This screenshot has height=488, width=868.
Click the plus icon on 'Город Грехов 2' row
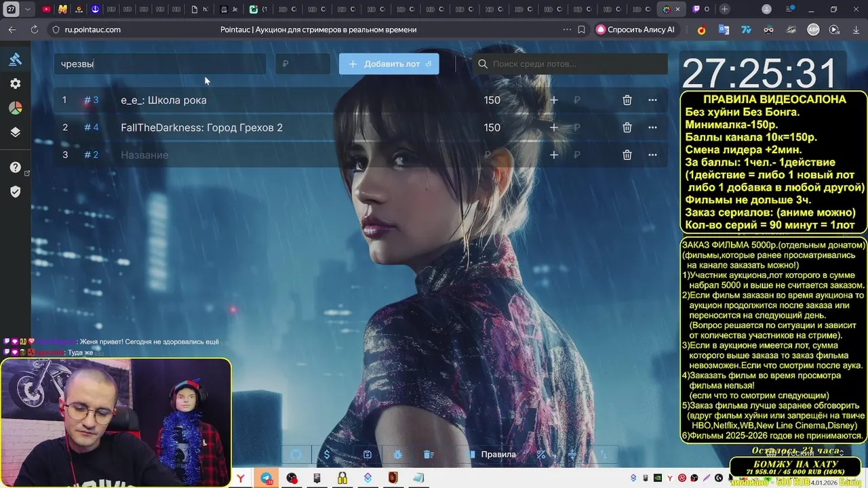[x=554, y=127]
